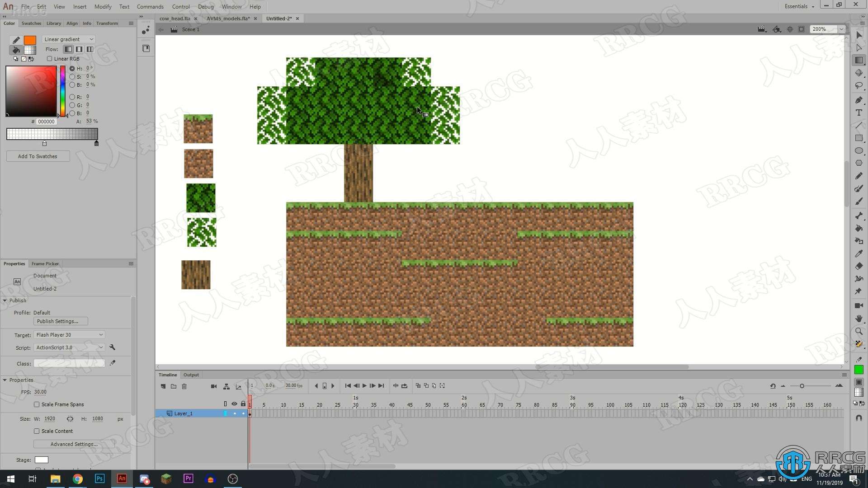Check the Scale Content checkbox
Viewport: 868px width, 488px height.
click(x=37, y=431)
